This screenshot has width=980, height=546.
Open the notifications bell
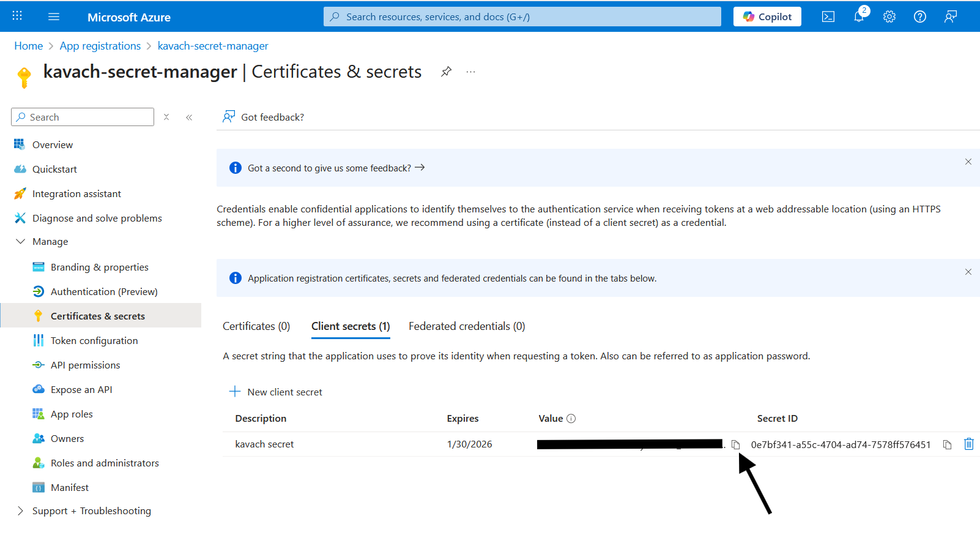coord(859,15)
